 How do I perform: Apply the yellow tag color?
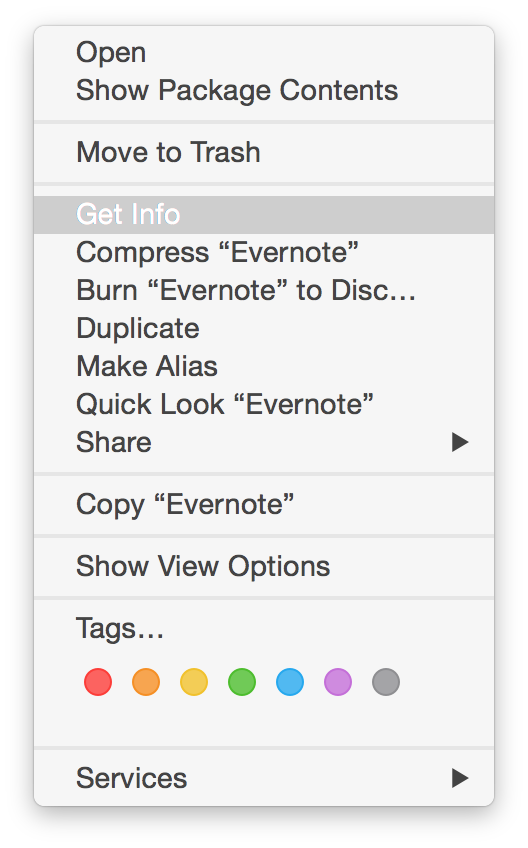point(194,681)
